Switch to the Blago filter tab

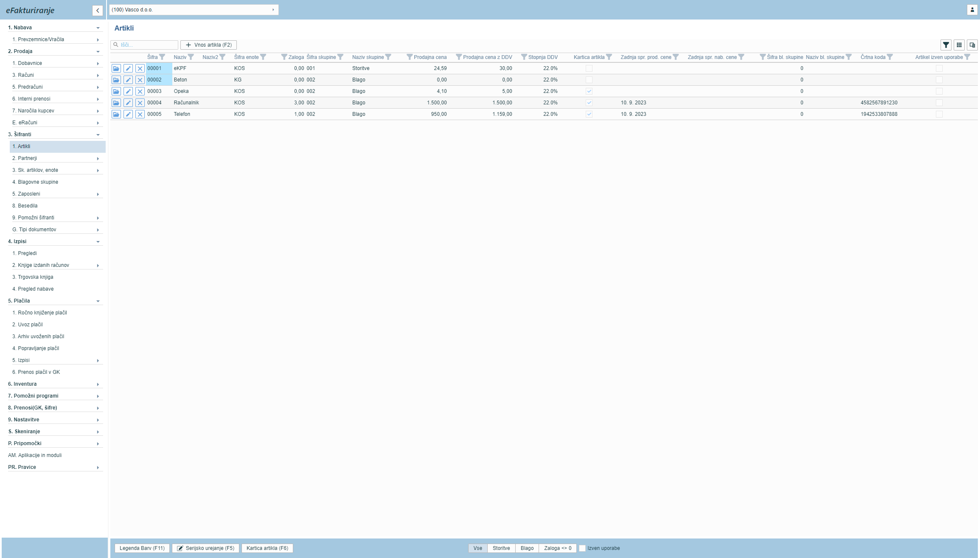[527, 548]
